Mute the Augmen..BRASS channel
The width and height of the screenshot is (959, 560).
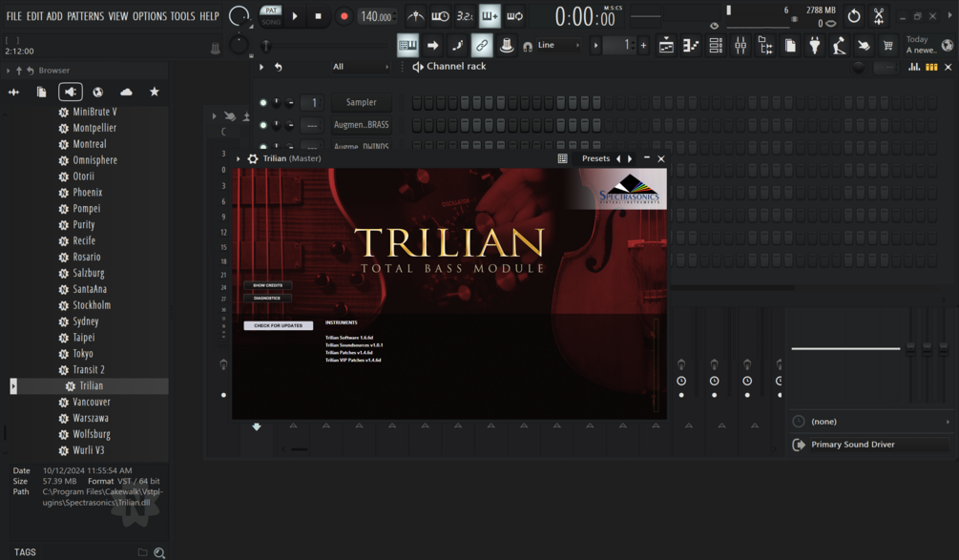tap(263, 125)
